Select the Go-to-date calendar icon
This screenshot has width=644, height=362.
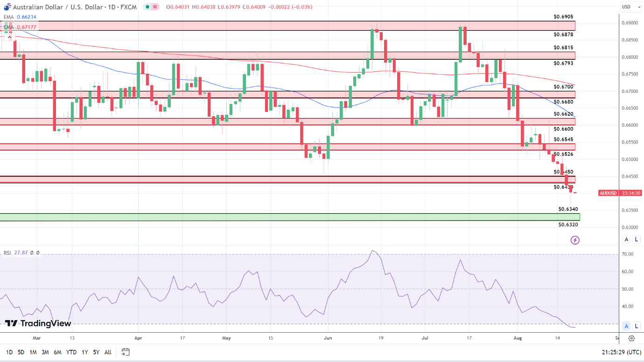[126, 353]
